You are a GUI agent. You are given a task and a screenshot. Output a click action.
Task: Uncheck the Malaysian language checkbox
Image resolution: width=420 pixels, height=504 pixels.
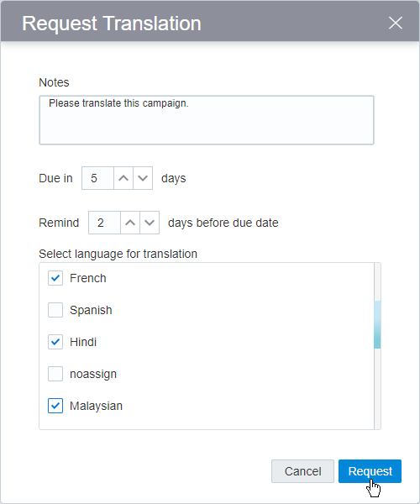tap(55, 406)
